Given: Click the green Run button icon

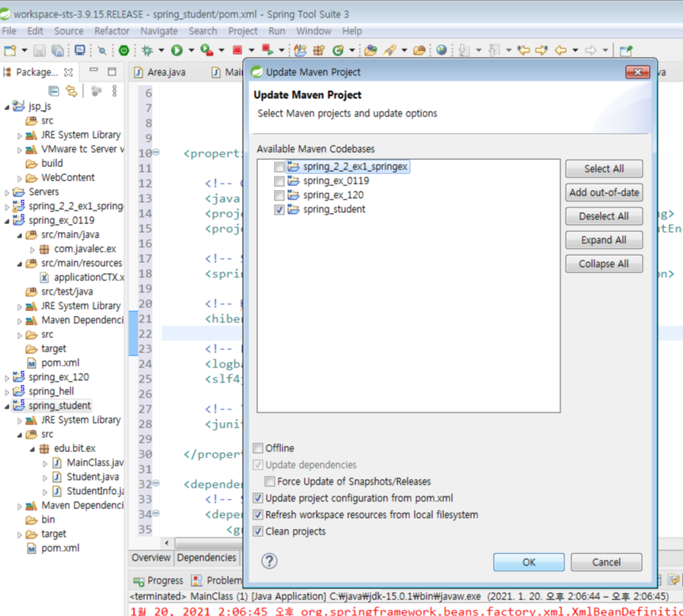Looking at the screenshot, I should click(x=176, y=51).
